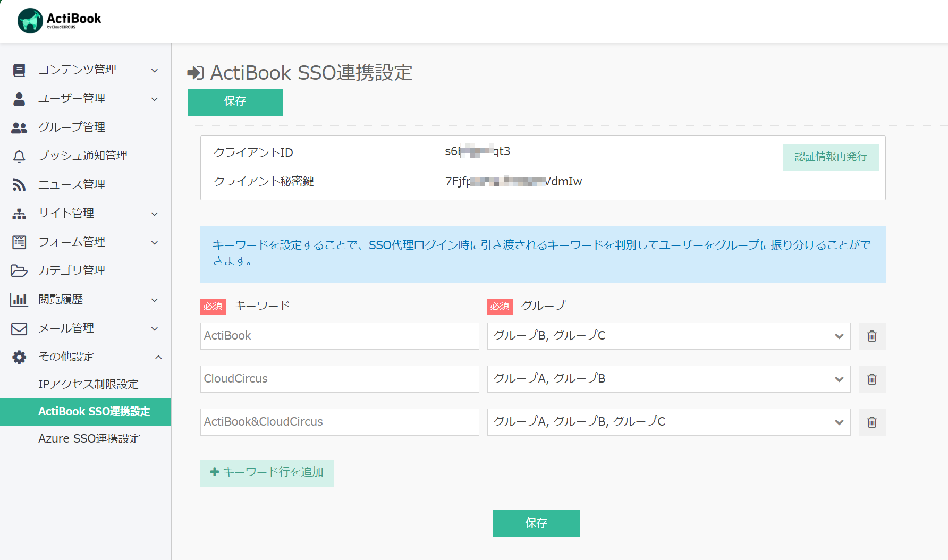This screenshot has width=948, height=560.
Task: Click the gear icon beside その他設定
Action: pyautogui.click(x=20, y=357)
